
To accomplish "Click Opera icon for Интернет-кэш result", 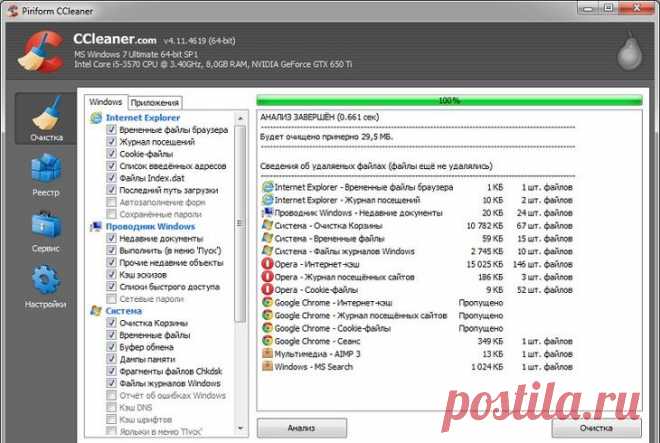I will pos(267,264).
